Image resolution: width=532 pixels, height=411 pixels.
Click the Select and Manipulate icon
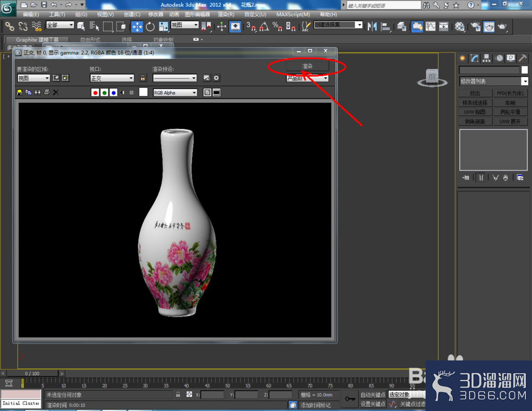[221, 26]
